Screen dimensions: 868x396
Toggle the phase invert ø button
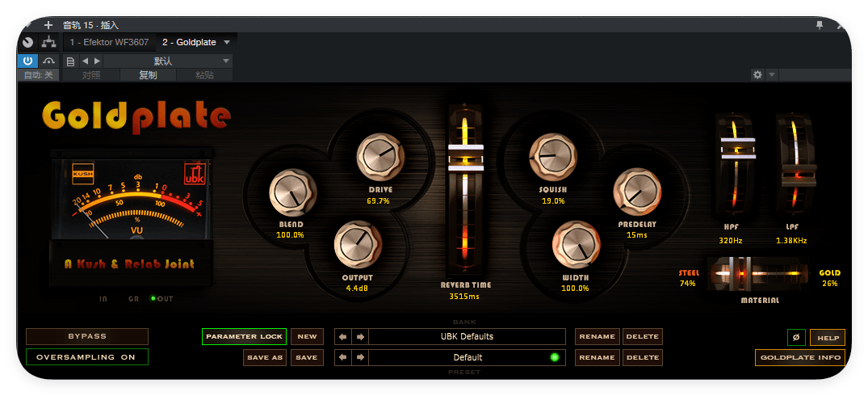click(796, 337)
